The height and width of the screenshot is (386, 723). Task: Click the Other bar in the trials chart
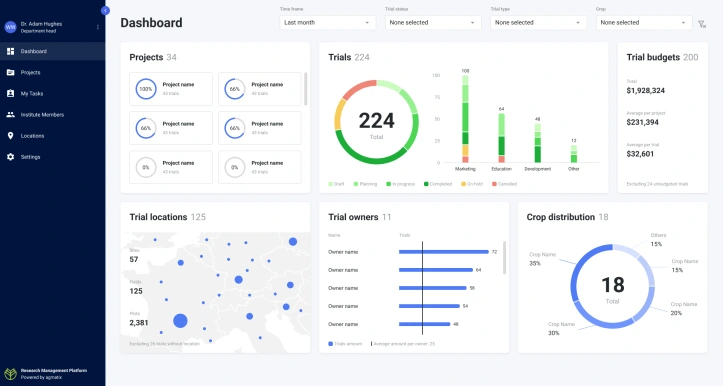click(x=574, y=154)
